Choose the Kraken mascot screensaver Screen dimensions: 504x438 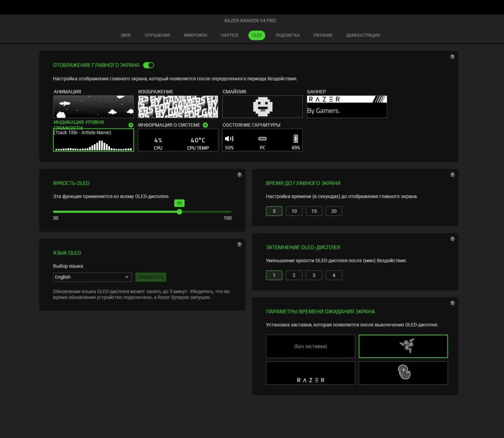coord(403,373)
